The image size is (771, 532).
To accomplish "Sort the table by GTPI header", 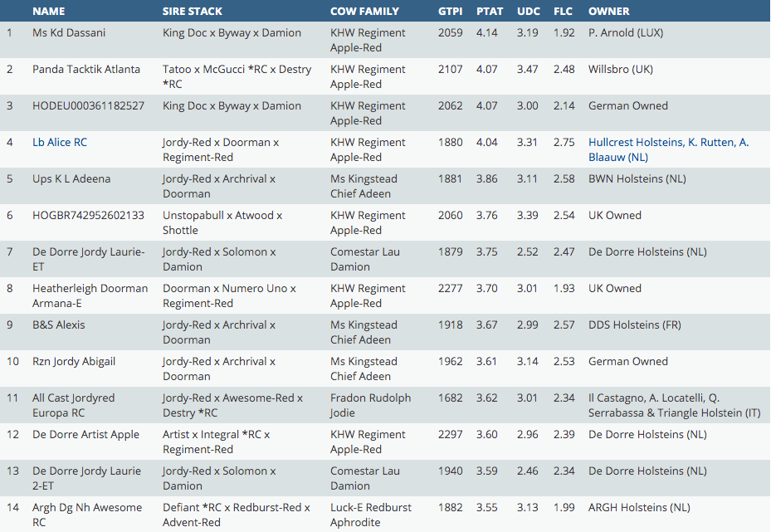I will tap(451, 12).
